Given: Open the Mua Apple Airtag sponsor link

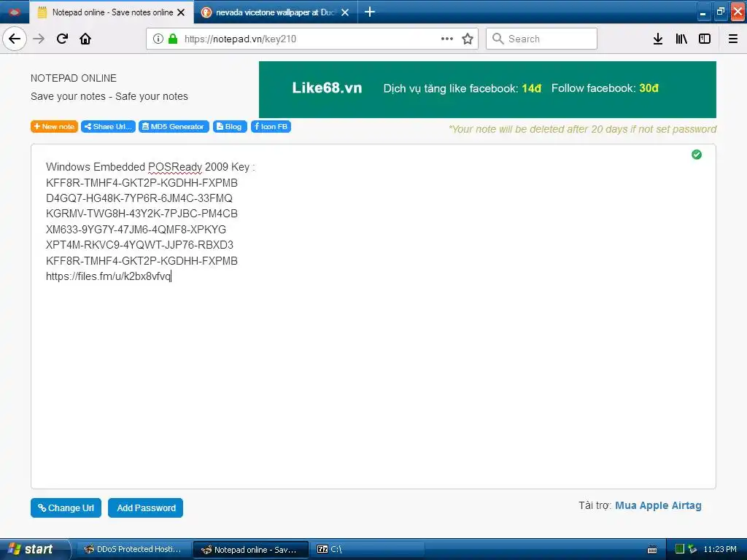Looking at the screenshot, I should (x=658, y=505).
